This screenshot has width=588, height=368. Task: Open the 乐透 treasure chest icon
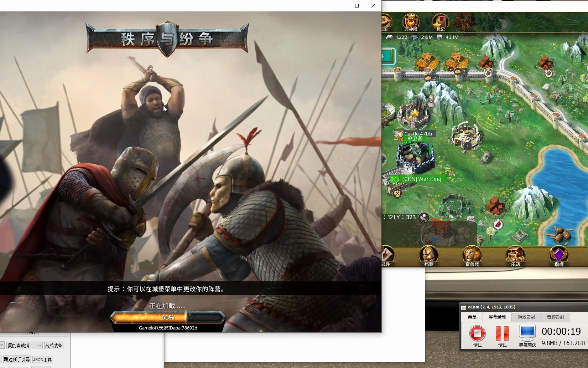pos(515,256)
